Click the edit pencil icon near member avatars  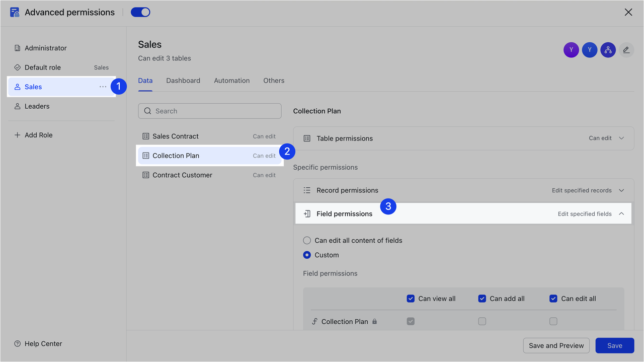(626, 49)
